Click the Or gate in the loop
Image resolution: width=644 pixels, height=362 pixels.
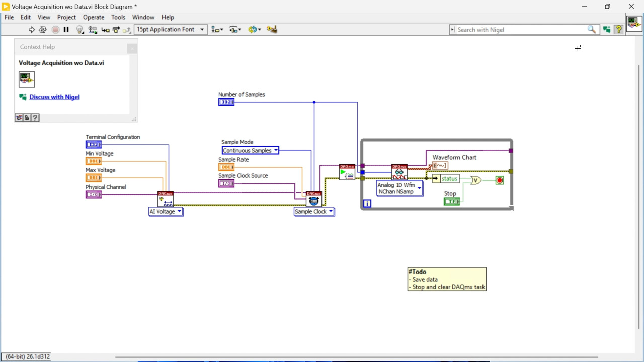(x=475, y=180)
